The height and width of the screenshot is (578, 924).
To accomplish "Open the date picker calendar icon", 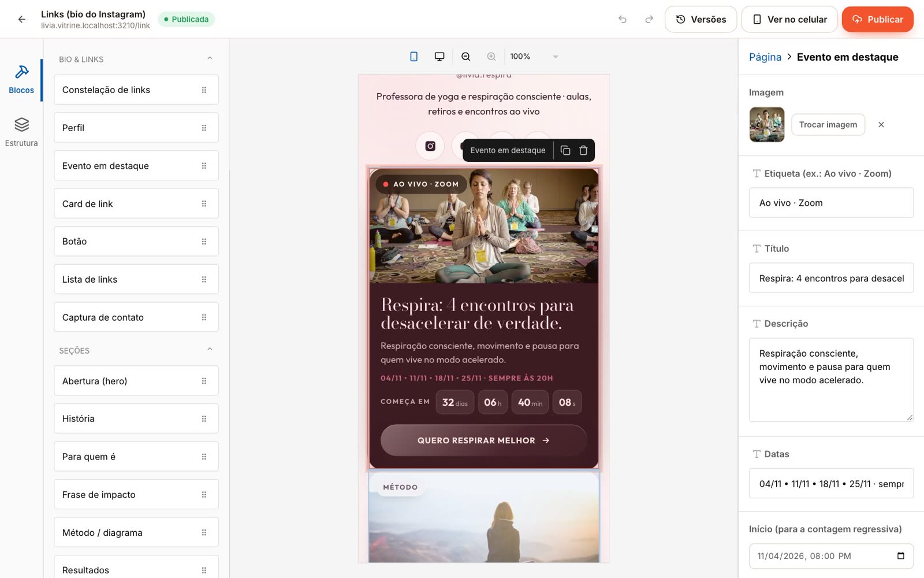I will coord(900,556).
